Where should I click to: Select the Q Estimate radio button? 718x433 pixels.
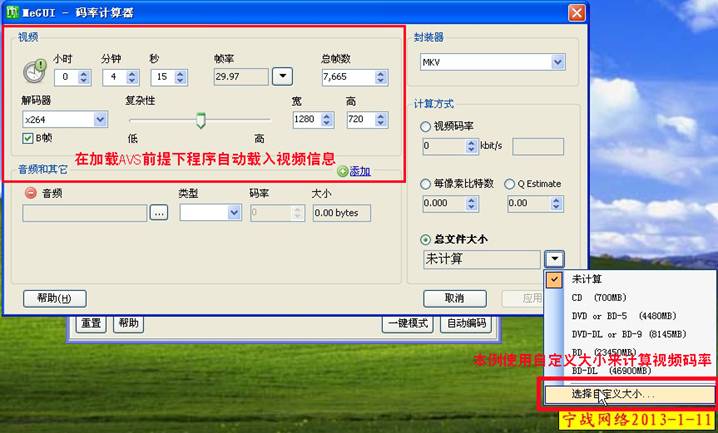tap(509, 184)
